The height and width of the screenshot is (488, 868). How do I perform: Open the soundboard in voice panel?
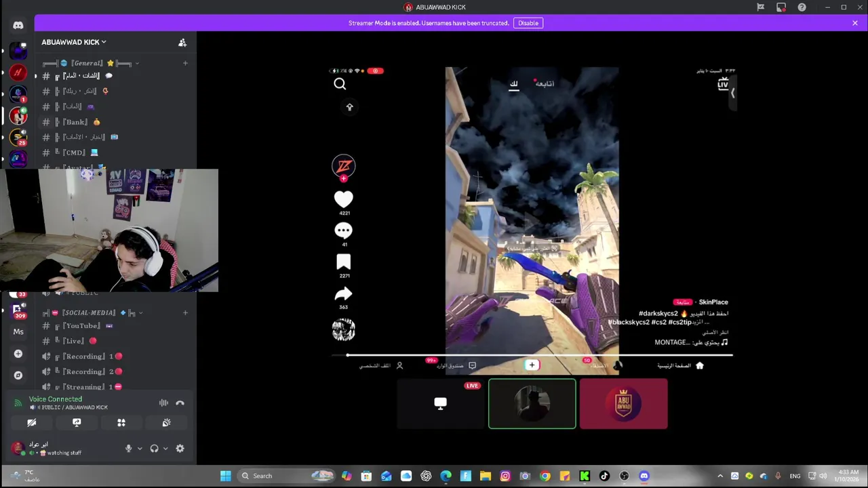166,422
